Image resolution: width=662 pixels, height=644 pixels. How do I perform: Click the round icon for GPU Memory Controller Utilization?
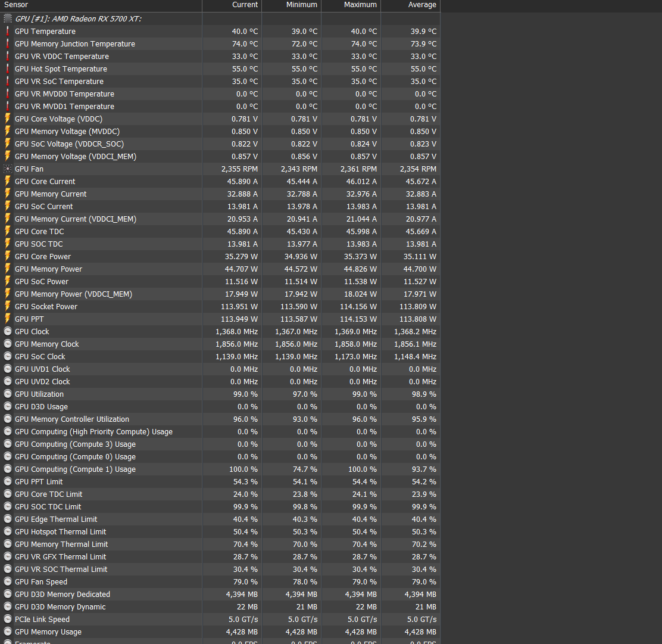tap(8, 419)
